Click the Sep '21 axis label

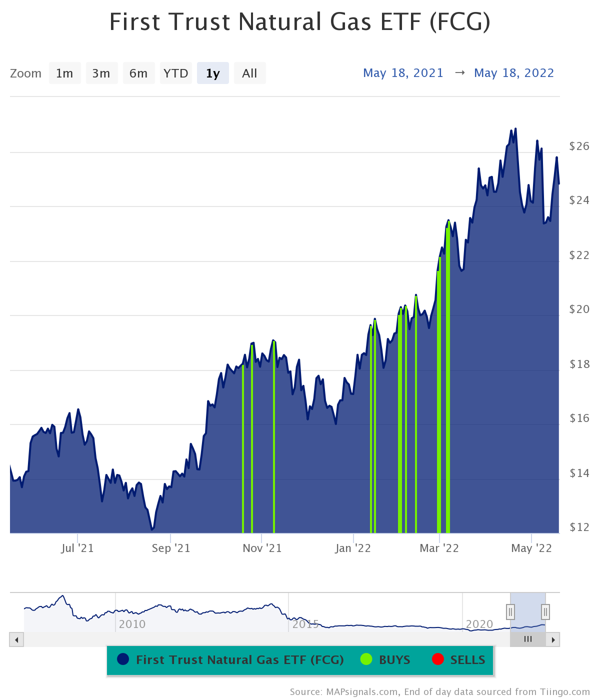(171, 548)
